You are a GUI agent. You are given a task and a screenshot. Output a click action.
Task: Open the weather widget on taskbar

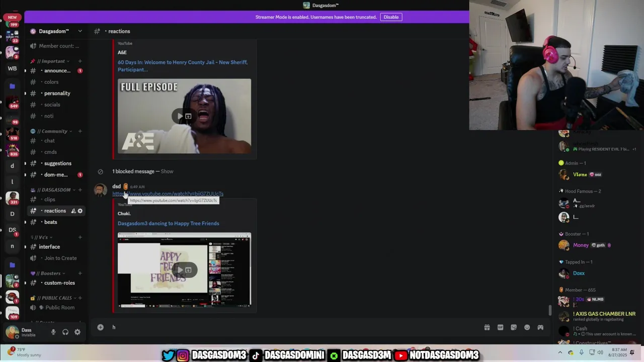(25, 352)
